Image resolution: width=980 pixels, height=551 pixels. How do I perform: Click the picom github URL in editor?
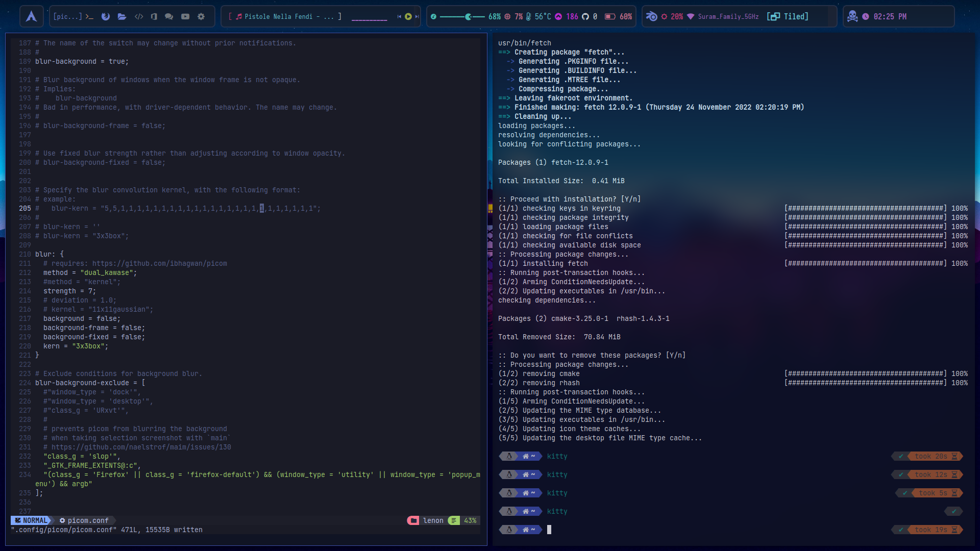tap(159, 263)
